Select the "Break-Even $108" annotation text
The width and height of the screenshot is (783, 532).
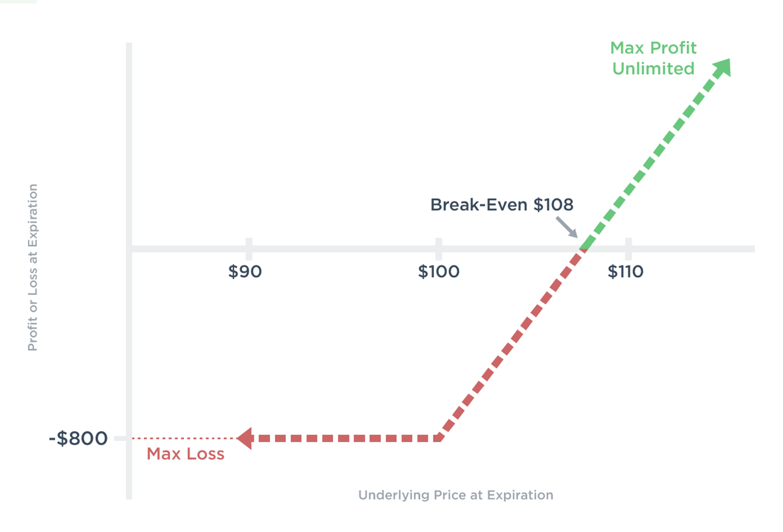pyautogui.click(x=502, y=205)
